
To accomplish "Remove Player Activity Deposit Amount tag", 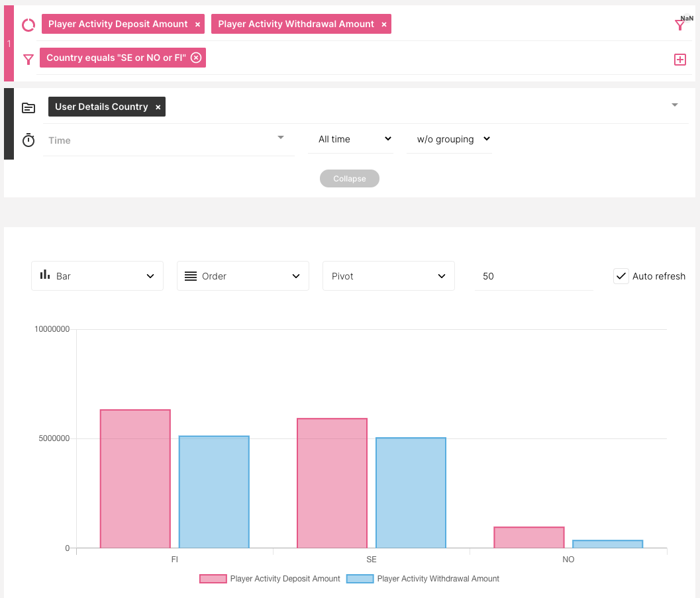I will [197, 25].
